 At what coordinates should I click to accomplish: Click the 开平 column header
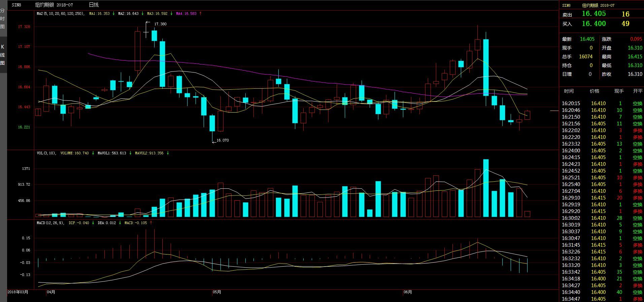click(638, 91)
